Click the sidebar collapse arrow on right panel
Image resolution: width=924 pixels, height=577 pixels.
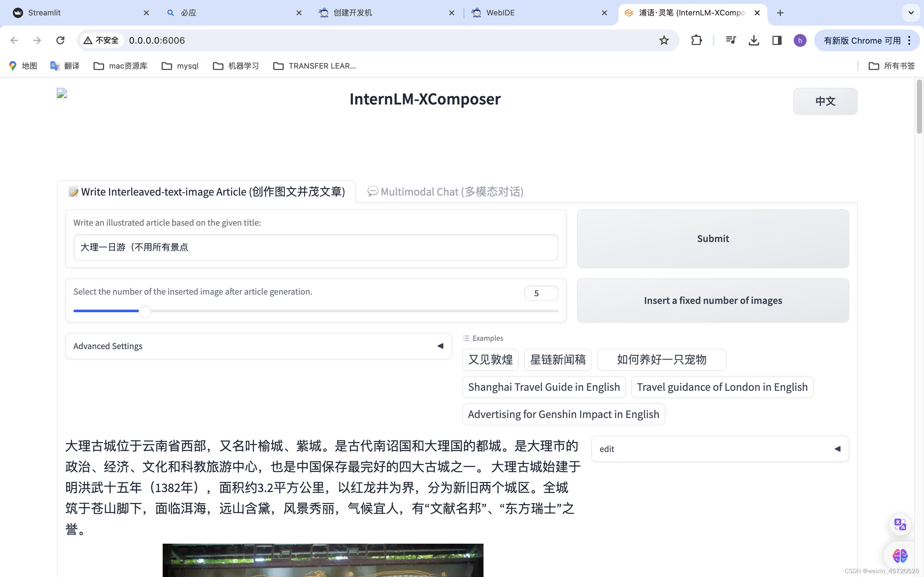tap(837, 449)
